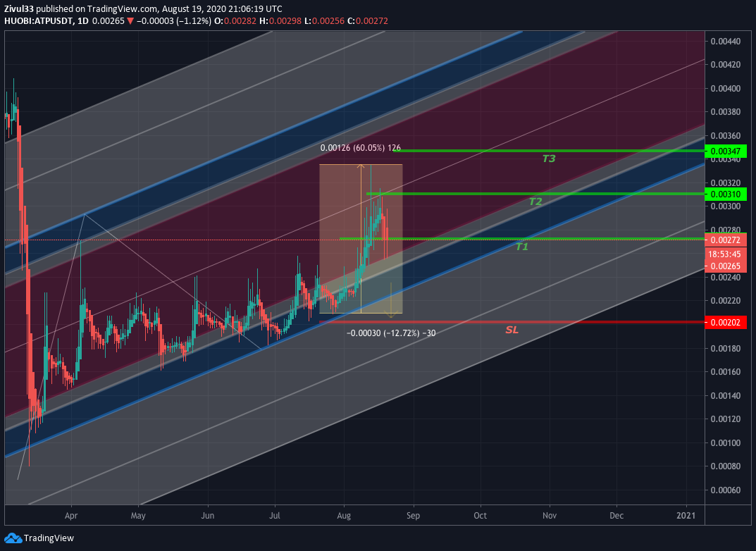This screenshot has width=756, height=551.
Task: Click Aug on the time axis
Action: 344,515
